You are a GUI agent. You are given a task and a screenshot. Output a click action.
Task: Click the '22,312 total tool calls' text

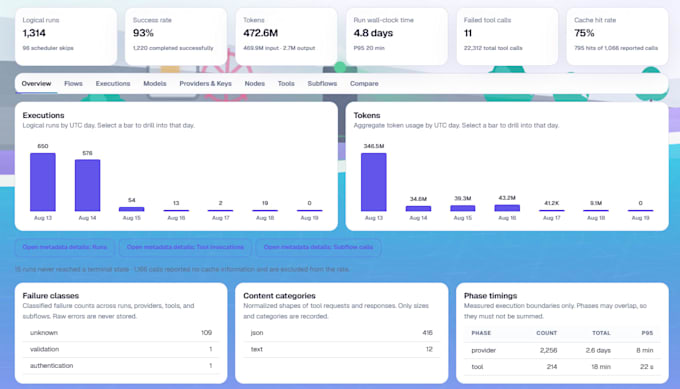pos(493,48)
